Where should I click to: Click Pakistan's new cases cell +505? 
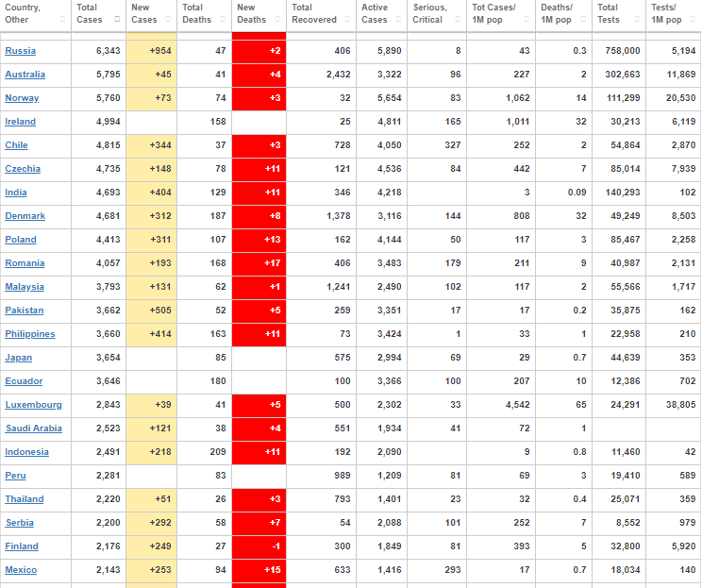coord(151,311)
